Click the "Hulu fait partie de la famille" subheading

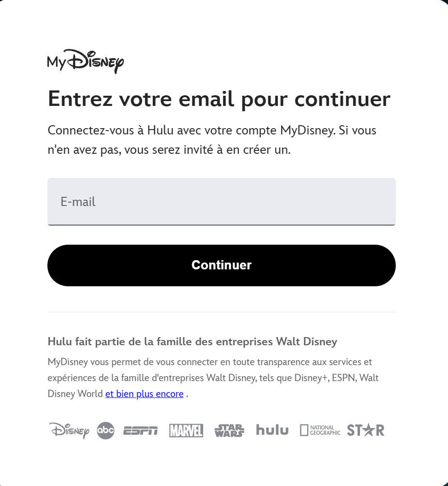pos(192,341)
